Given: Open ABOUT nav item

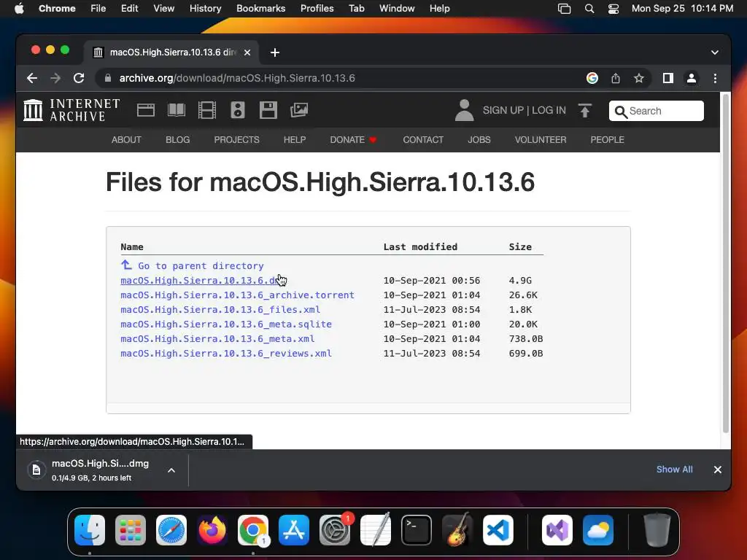Looking at the screenshot, I should click(x=126, y=139).
